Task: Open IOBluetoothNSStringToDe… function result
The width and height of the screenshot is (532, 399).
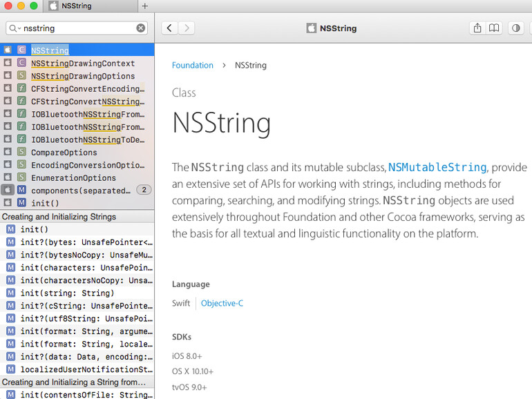Action: click(x=77, y=139)
